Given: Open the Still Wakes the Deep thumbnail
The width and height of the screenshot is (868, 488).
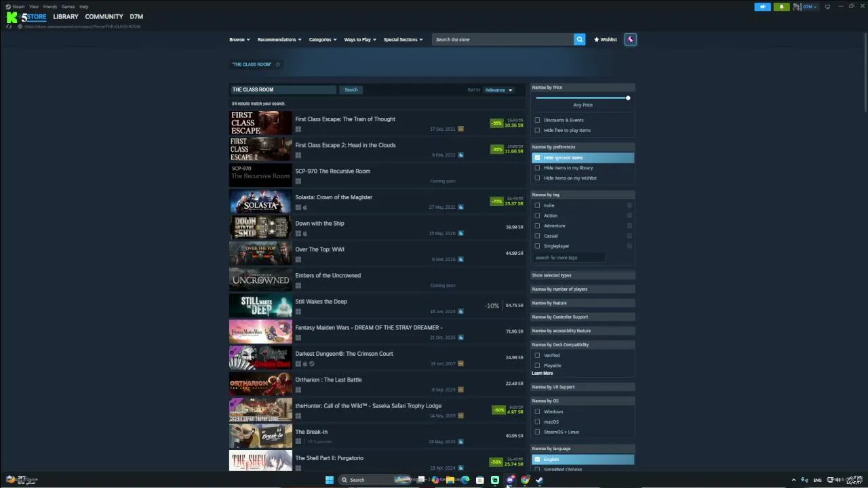Looking at the screenshot, I should tap(260, 306).
